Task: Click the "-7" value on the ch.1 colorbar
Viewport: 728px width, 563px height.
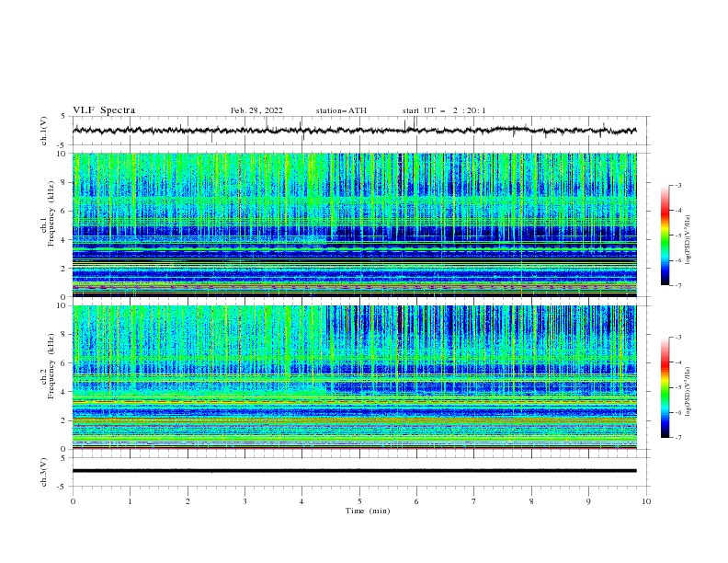Action: click(x=677, y=286)
